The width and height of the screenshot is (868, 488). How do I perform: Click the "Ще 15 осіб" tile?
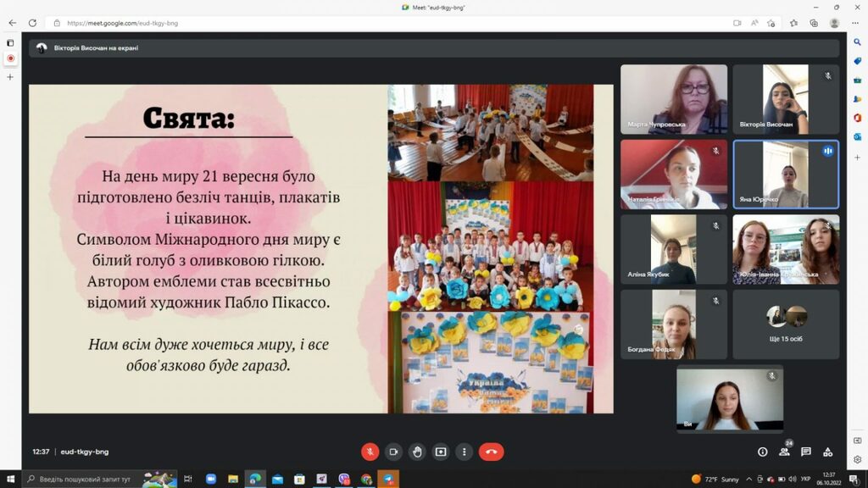click(x=786, y=324)
